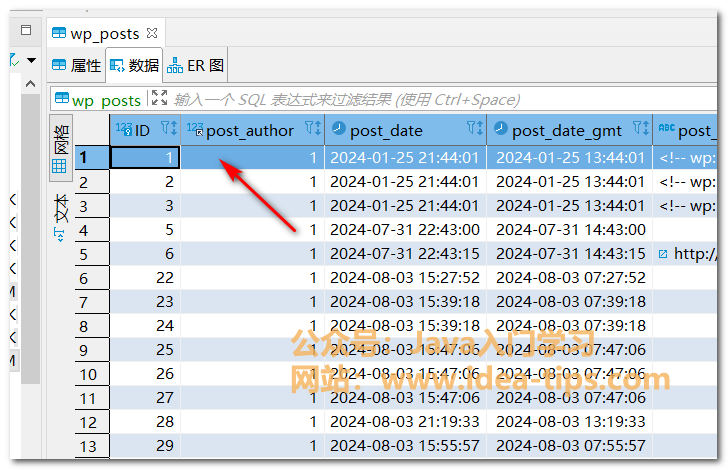Viewport: 728px width, 470px height.
Task: Open ID column filter and sort icon
Action: tap(169, 128)
